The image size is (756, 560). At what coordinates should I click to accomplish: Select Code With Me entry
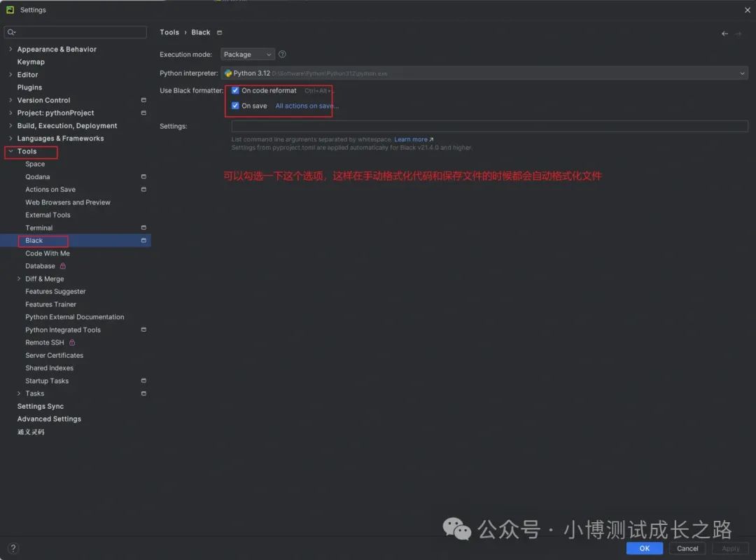click(x=48, y=253)
